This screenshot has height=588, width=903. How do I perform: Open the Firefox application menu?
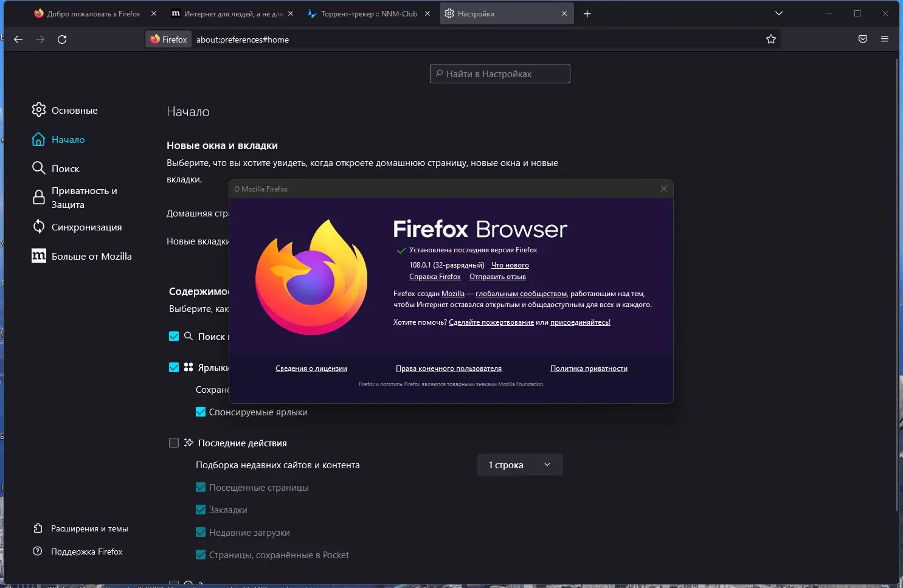pos(885,40)
